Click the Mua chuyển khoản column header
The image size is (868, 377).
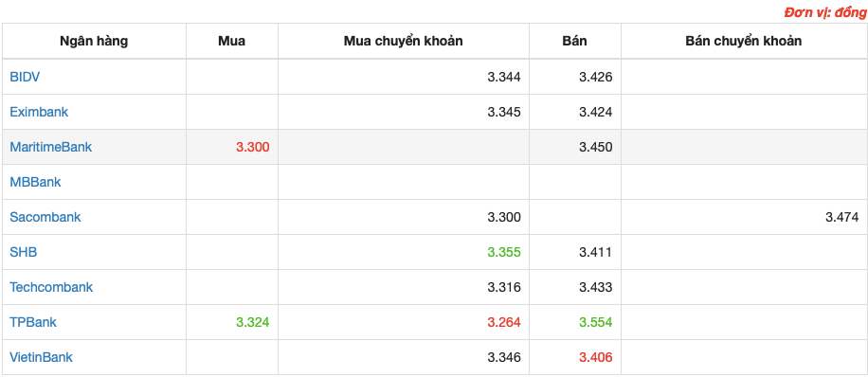point(403,41)
